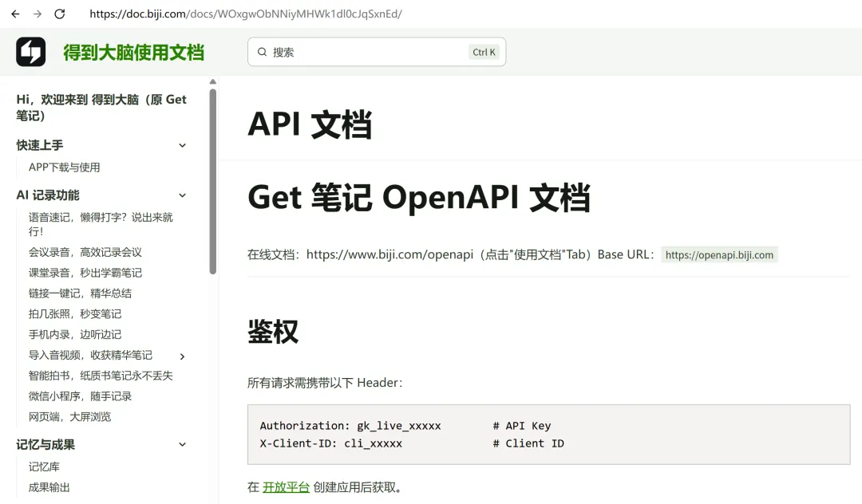This screenshot has height=504, width=862.
Task: Go back using the browser back arrow
Action: click(x=15, y=14)
